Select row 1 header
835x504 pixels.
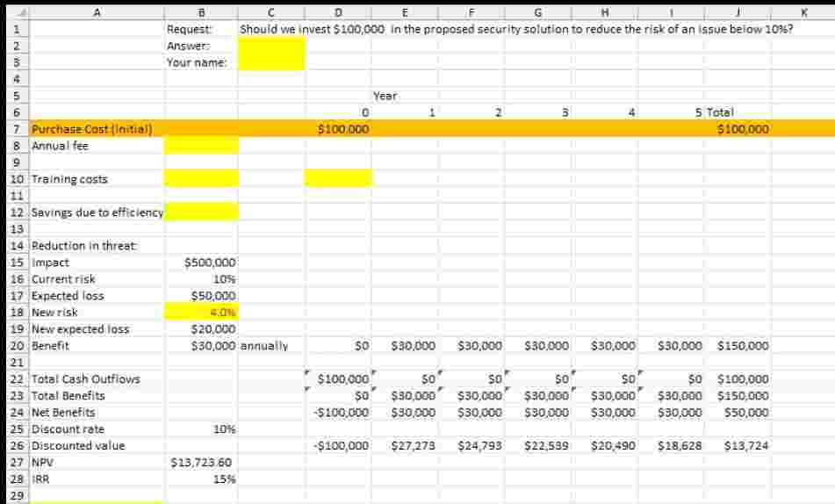coord(17,29)
